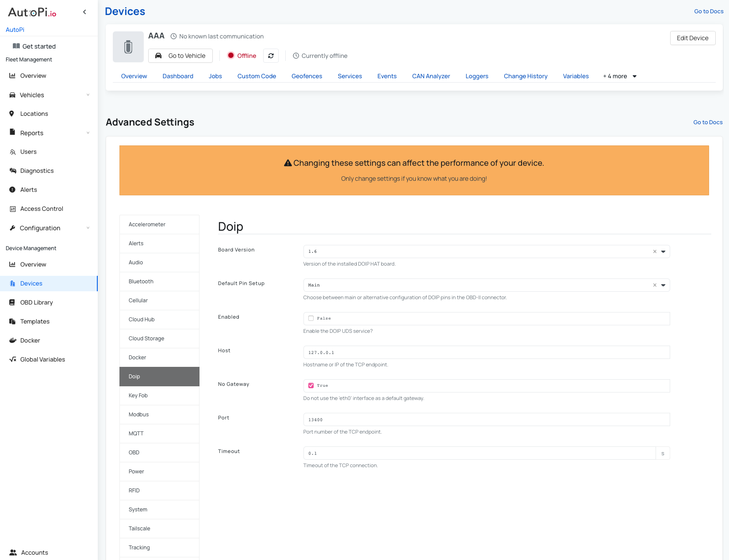The image size is (729, 560).
Task: Open the Geofences tab
Action: tap(307, 76)
